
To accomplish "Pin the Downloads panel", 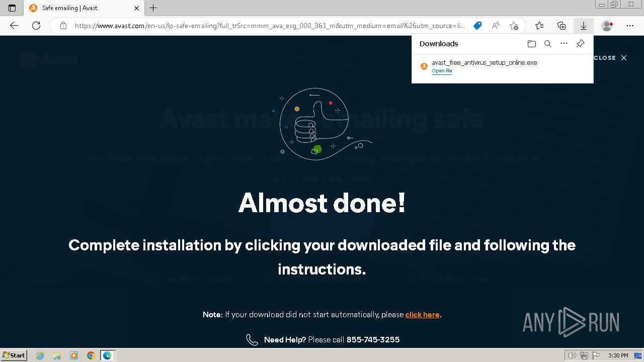I will (580, 44).
